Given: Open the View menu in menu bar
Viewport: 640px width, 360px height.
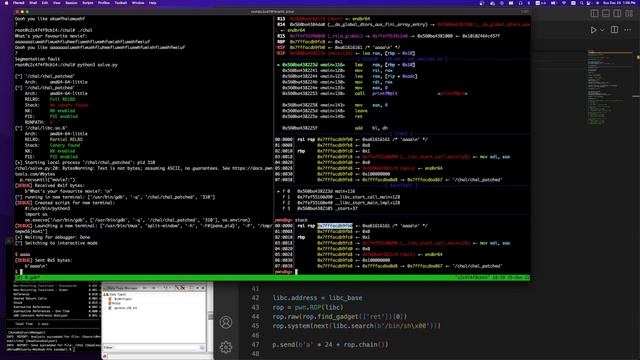Looking at the screenshot, I should tap(57, 3).
